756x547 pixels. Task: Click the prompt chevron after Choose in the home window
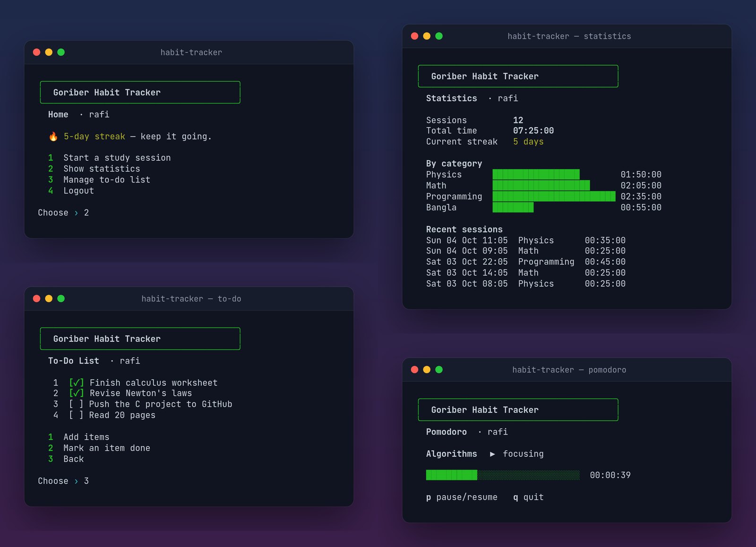[76, 213]
